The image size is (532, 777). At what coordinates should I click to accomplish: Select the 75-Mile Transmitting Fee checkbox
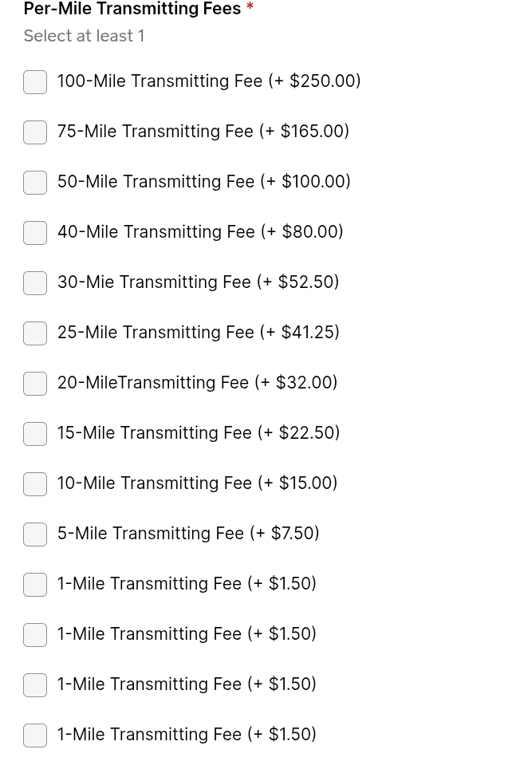tap(35, 132)
